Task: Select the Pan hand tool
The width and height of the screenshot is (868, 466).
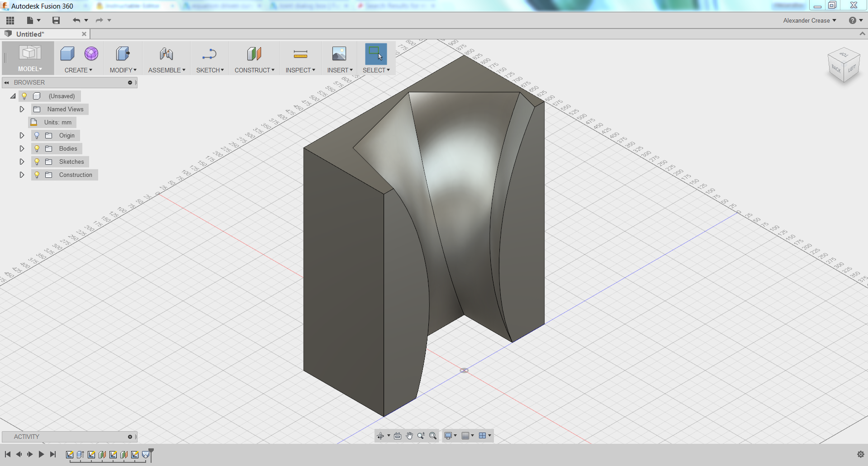Action: tap(409, 436)
